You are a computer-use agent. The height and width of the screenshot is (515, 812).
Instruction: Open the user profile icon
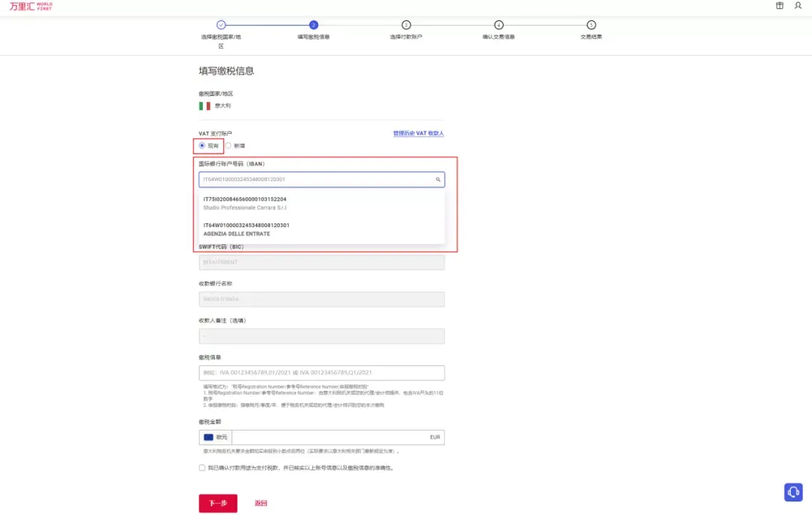point(798,6)
